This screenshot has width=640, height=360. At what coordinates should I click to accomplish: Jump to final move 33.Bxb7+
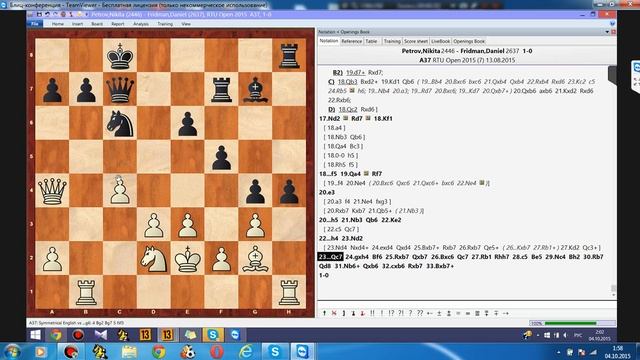coord(440,266)
